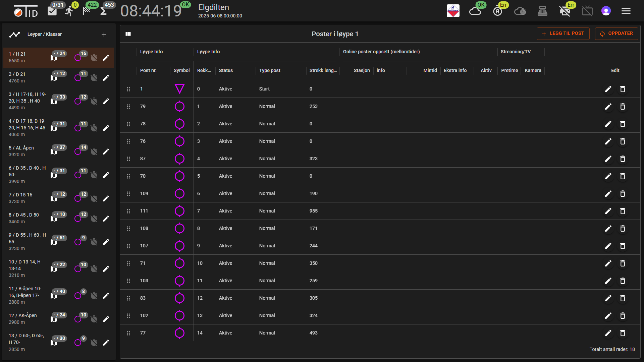Open the printer status Err icon

click(x=565, y=11)
